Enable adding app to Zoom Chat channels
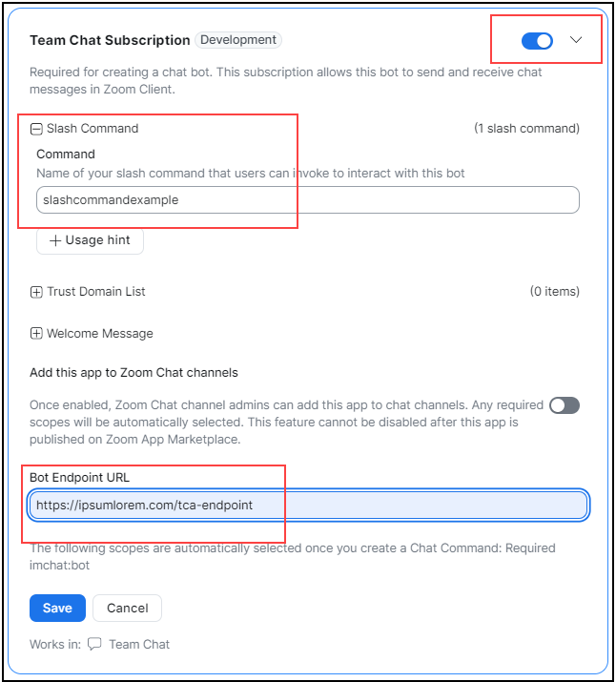616x682 pixels. pyautogui.click(x=564, y=405)
